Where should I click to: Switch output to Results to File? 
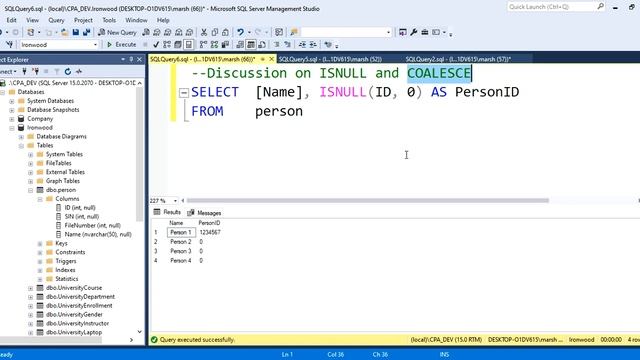point(262,44)
